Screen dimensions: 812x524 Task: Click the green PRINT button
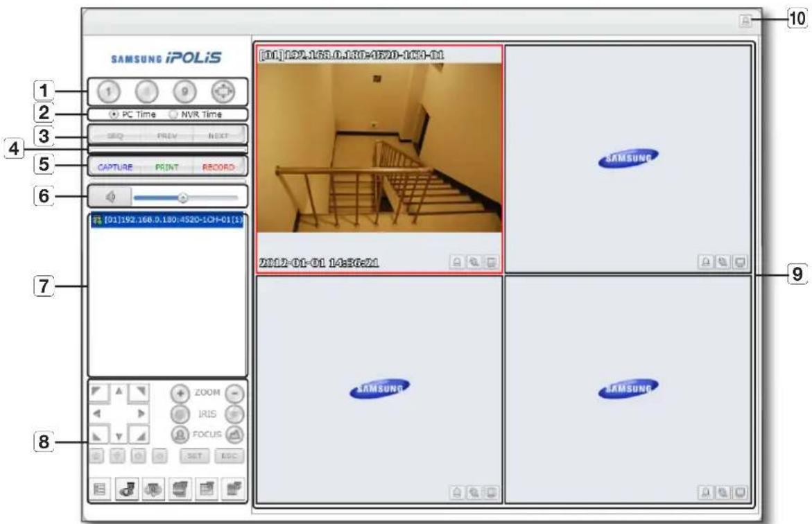(166, 167)
